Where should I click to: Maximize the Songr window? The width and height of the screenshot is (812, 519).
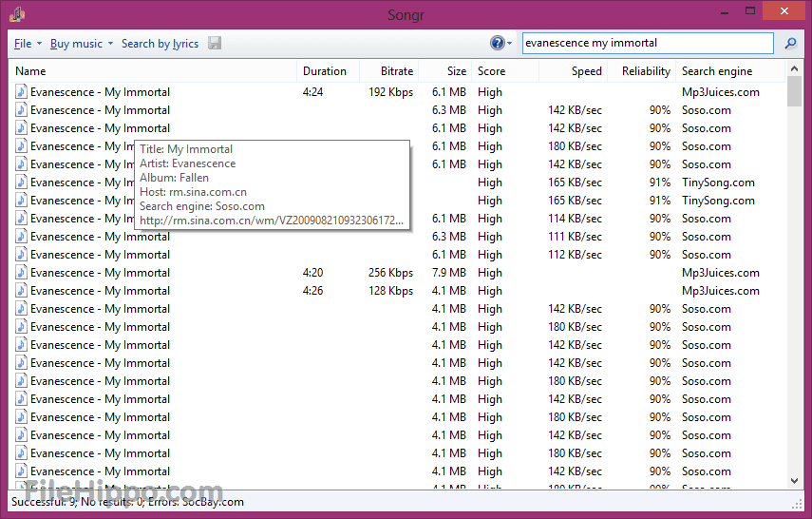pyautogui.click(x=750, y=10)
